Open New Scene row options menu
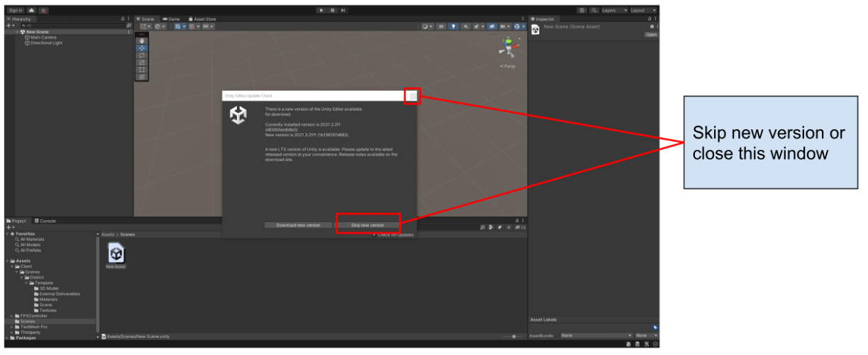Screen dimensions: 868x355 [128, 32]
